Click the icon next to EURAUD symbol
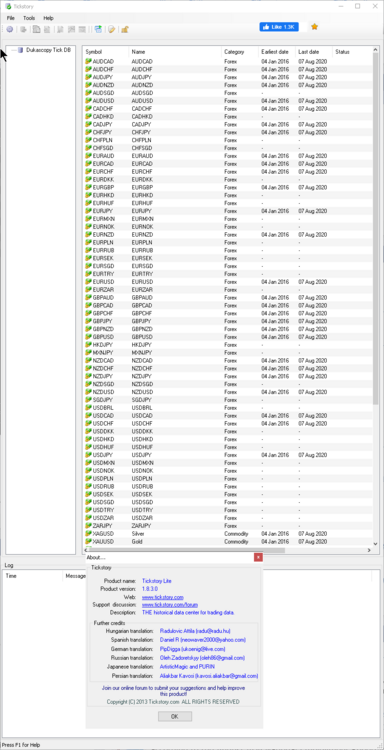The width and height of the screenshot is (384, 750). pyautogui.click(x=88, y=156)
